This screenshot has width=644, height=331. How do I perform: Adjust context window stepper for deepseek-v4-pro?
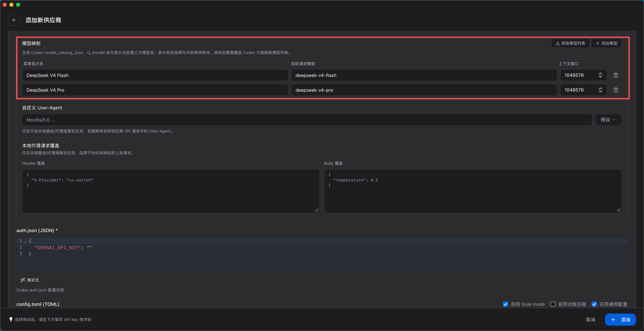(x=600, y=90)
